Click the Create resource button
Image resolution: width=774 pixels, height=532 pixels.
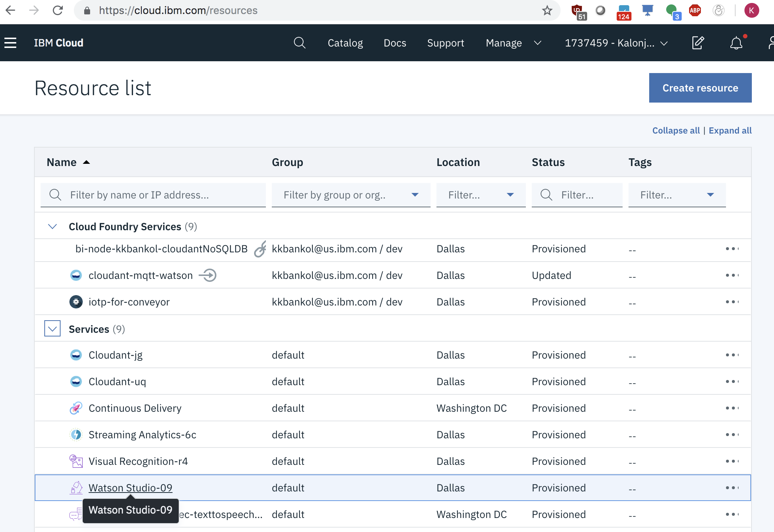[x=700, y=88]
